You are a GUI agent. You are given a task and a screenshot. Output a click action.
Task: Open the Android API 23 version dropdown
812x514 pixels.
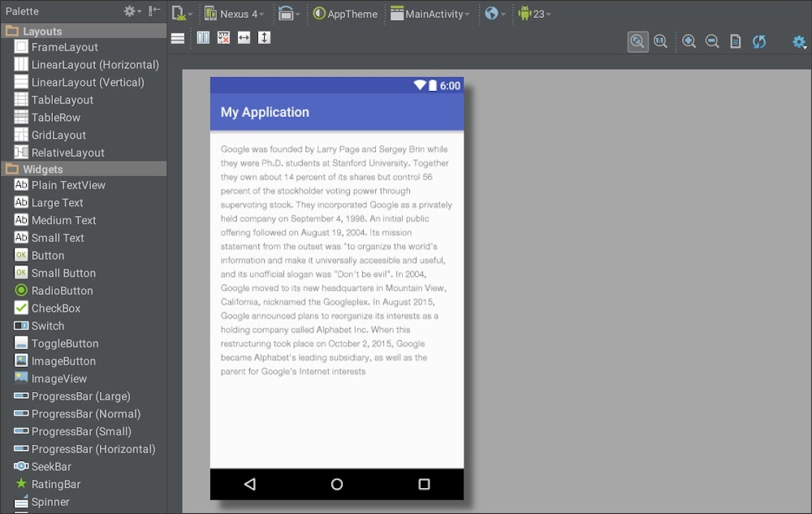click(534, 14)
